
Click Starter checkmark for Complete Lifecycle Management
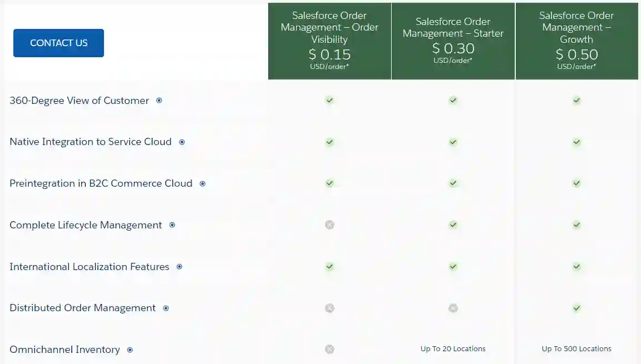[453, 225]
